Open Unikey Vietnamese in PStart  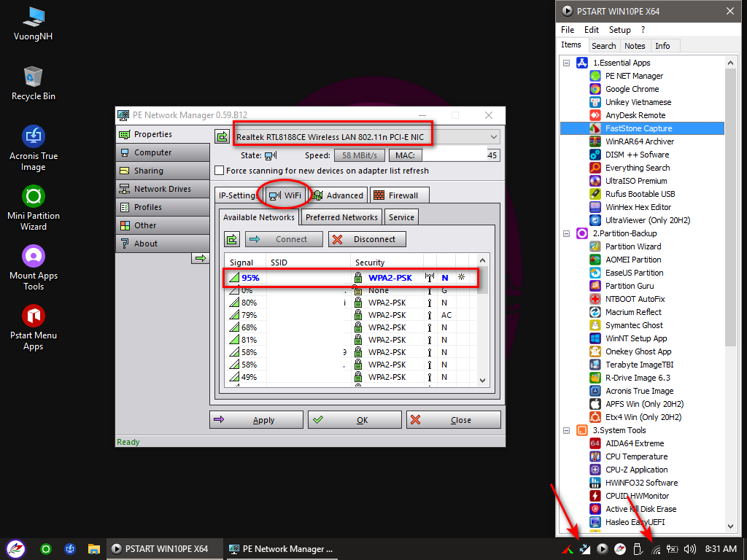pyautogui.click(x=638, y=102)
